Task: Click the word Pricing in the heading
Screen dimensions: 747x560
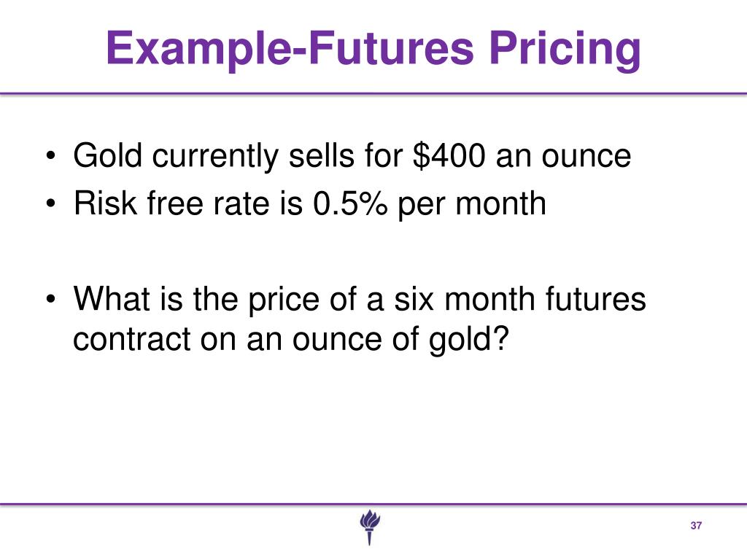Action: 565,49
